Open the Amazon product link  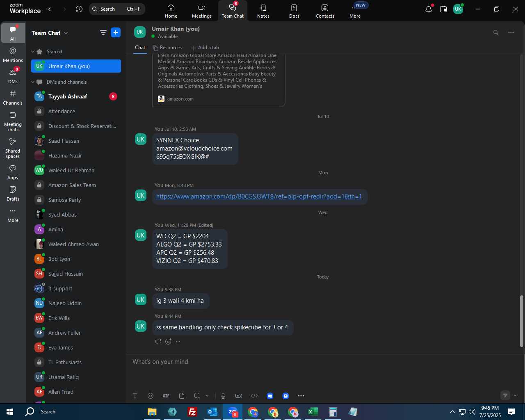259,196
